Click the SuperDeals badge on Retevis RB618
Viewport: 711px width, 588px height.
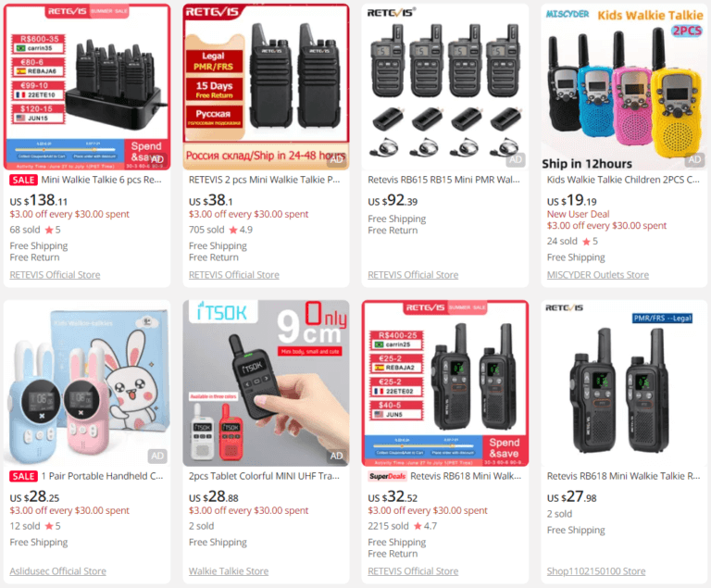387,476
